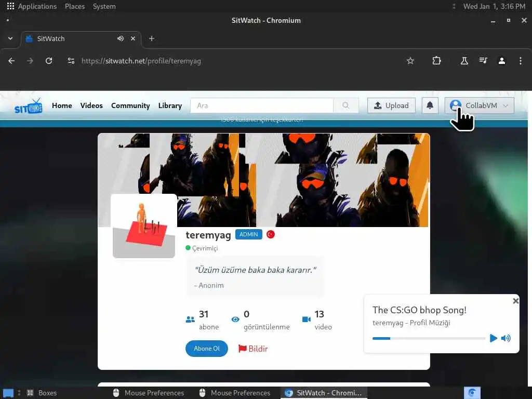
Task: Play the CS:GO bhop Song
Action: tap(494, 338)
